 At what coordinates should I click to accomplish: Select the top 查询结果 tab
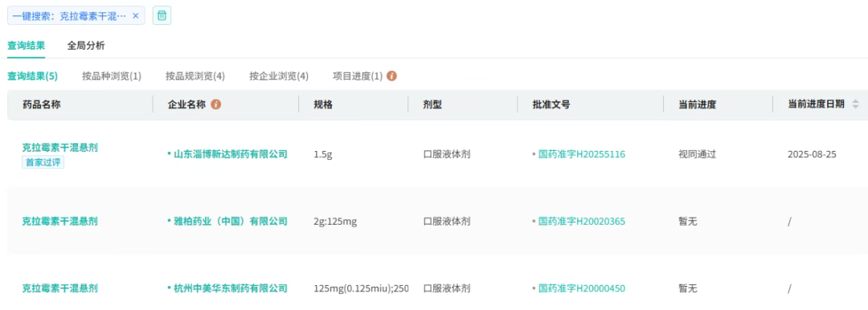pyautogui.click(x=26, y=46)
